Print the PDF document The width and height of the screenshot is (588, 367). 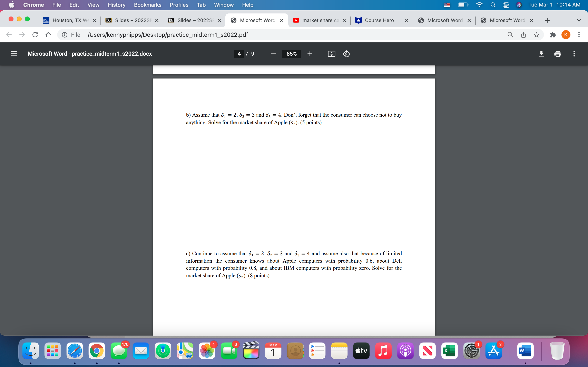[x=558, y=54]
